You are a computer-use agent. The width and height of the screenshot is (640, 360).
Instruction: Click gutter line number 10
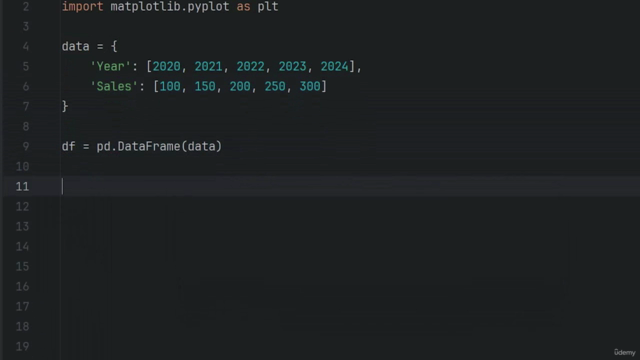click(22, 167)
